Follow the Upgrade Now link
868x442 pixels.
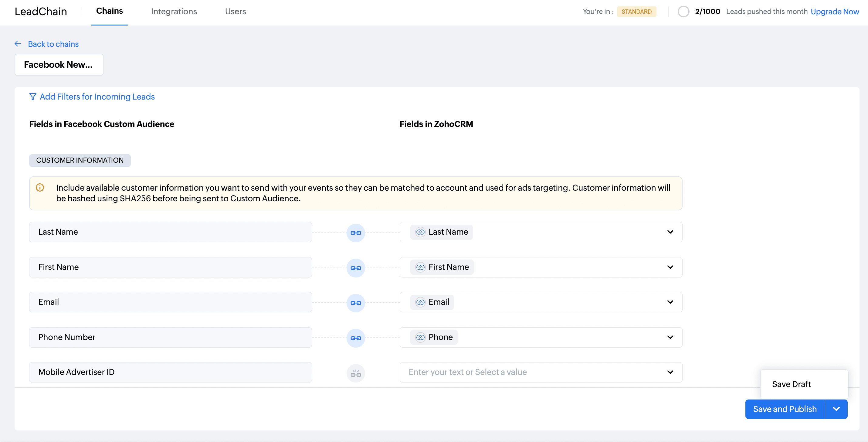[834, 12]
